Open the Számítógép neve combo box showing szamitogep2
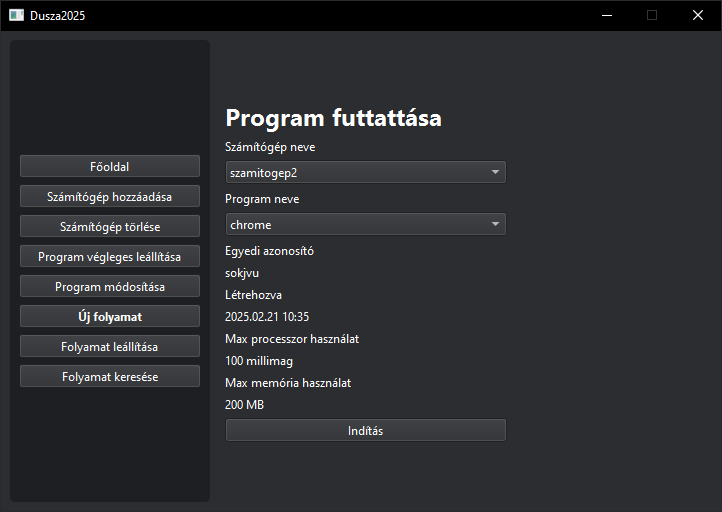 tap(355, 172)
